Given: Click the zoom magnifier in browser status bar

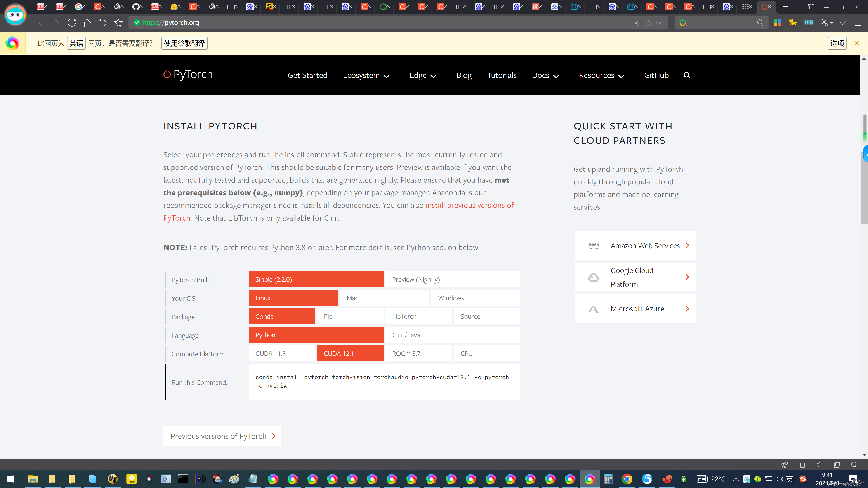Looking at the screenshot, I should [x=854, y=465].
